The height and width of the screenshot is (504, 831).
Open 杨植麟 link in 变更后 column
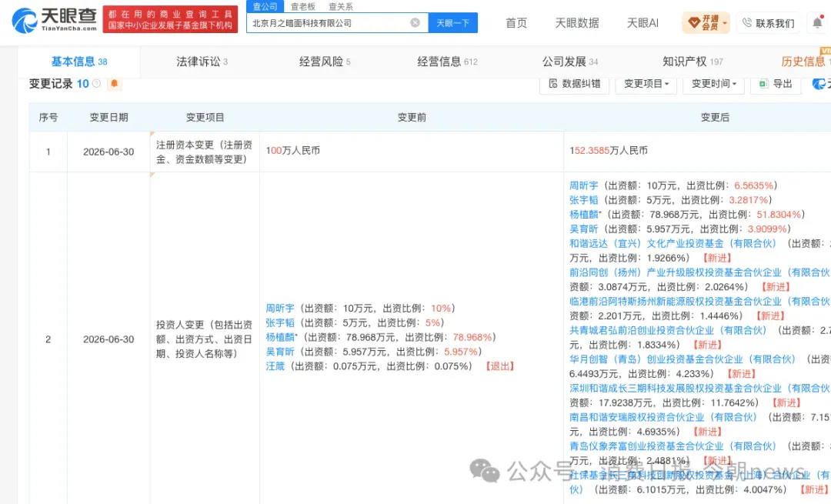[x=583, y=214]
